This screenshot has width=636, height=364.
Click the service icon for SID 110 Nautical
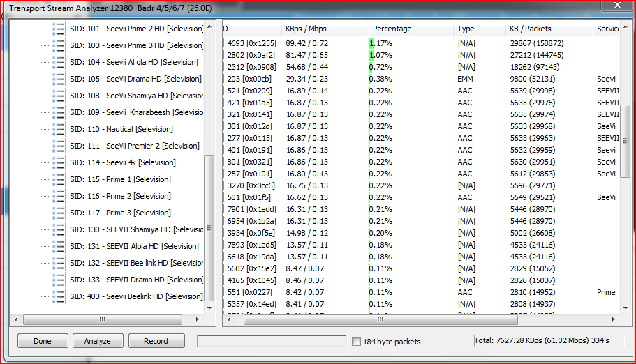[59, 129]
